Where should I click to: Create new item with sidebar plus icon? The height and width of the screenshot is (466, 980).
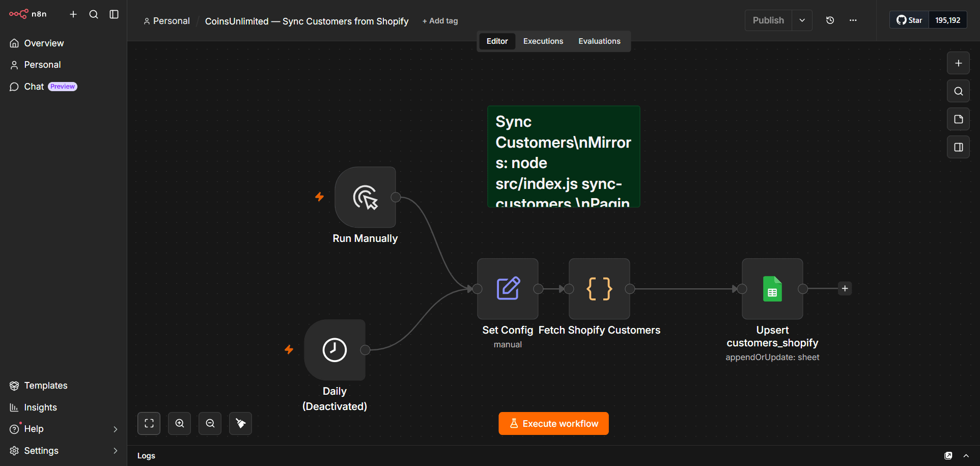[x=73, y=14]
